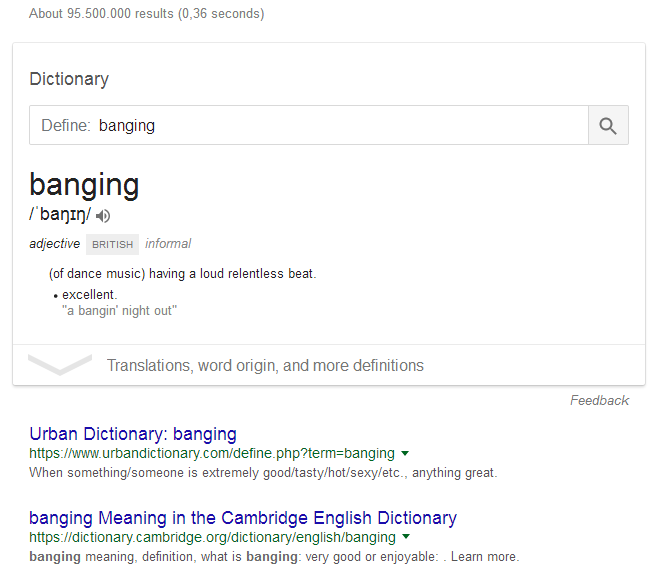Click the example phrase "a bangin' night out"
The image size is (659, 577).
point(119,311)
